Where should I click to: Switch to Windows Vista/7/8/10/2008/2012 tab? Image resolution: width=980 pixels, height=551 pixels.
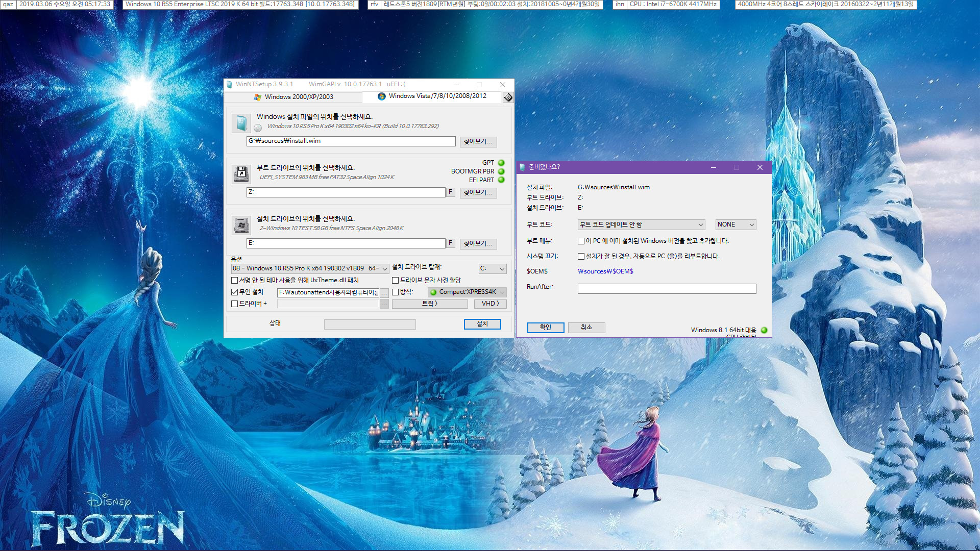pyautogui.click(x=432, y=96)
